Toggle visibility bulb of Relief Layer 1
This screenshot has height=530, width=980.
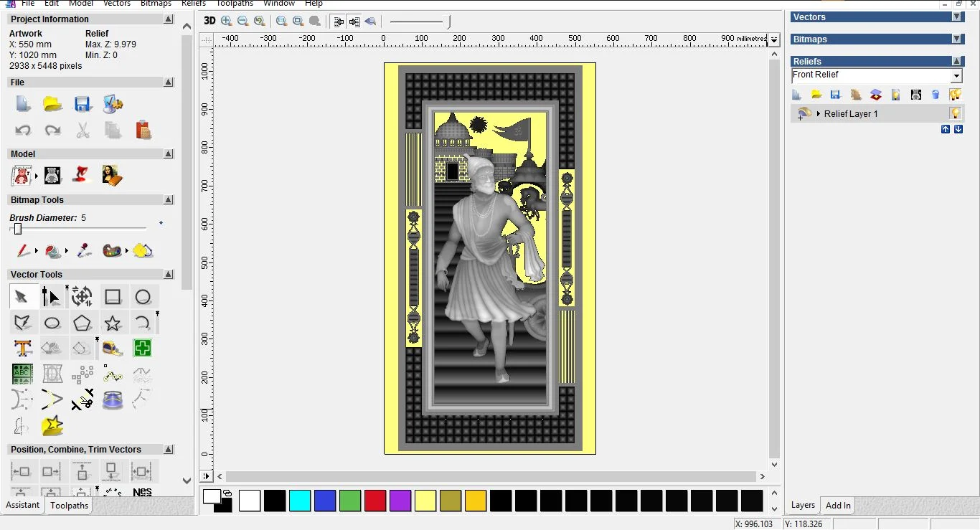[x=955, y=113]
